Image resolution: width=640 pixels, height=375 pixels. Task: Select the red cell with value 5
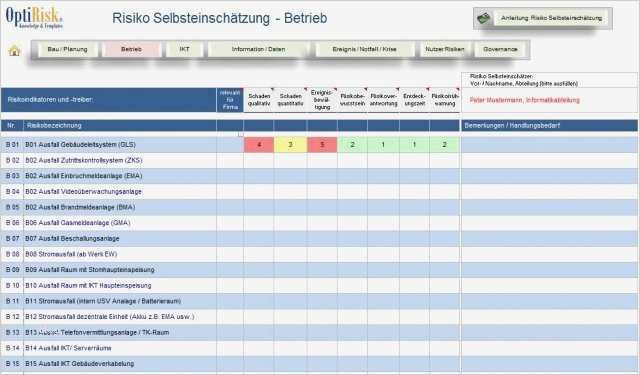tap(322, 145)
